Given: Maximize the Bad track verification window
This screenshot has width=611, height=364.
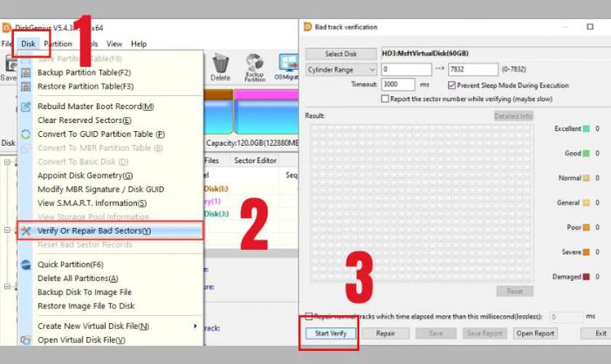Looking at the screenshot, I should tap(590, 26).
